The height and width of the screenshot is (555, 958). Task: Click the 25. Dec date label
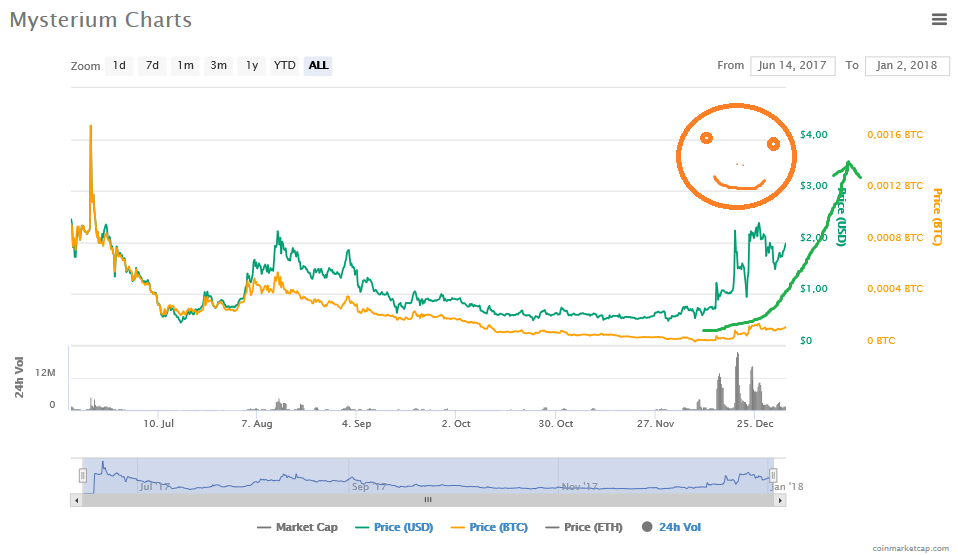tap(755, 424)
